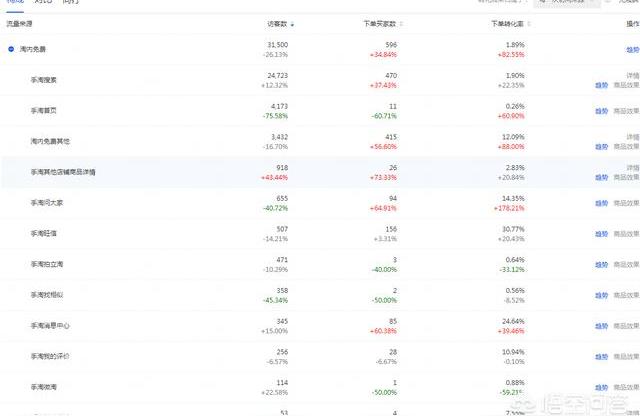Open 趋势 for 手淘微淘 row
The image size is (640, 416).
tap(601, 388)
